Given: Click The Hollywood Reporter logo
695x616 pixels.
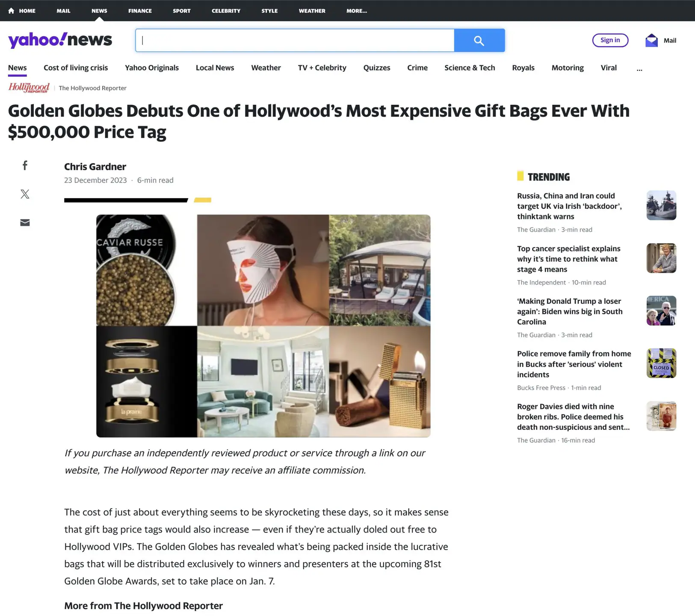Looking at the screenshot, I should 28,87.
